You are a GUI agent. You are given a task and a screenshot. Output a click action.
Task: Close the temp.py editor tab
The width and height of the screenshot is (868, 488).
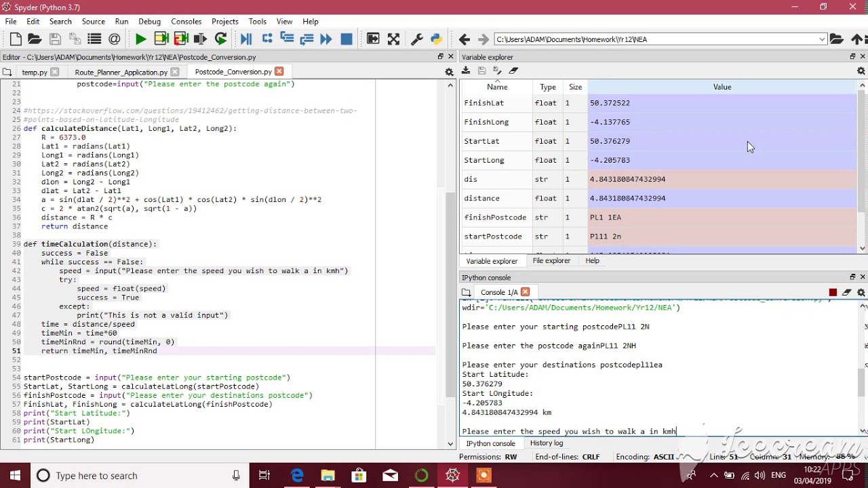55,72
